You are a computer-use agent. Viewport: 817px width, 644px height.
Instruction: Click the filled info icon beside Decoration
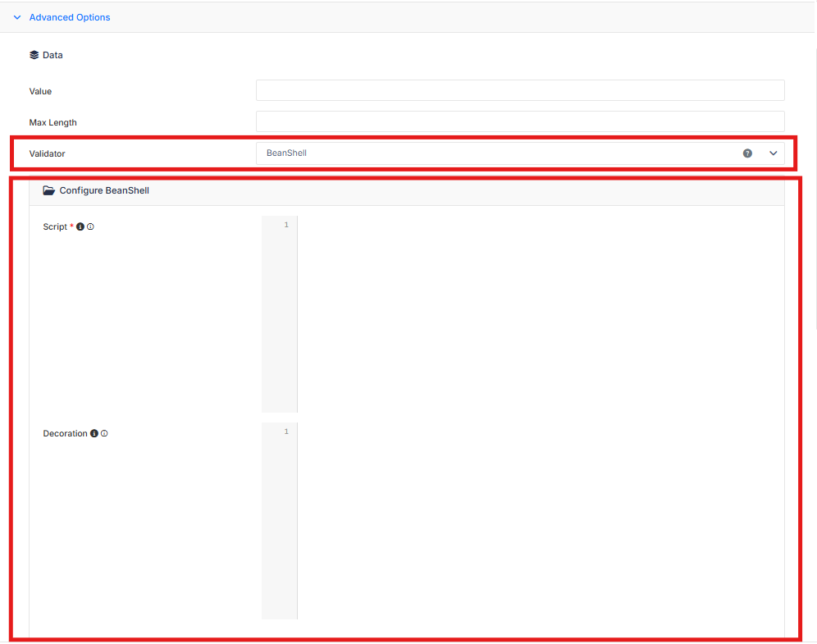tap(94, 433)
